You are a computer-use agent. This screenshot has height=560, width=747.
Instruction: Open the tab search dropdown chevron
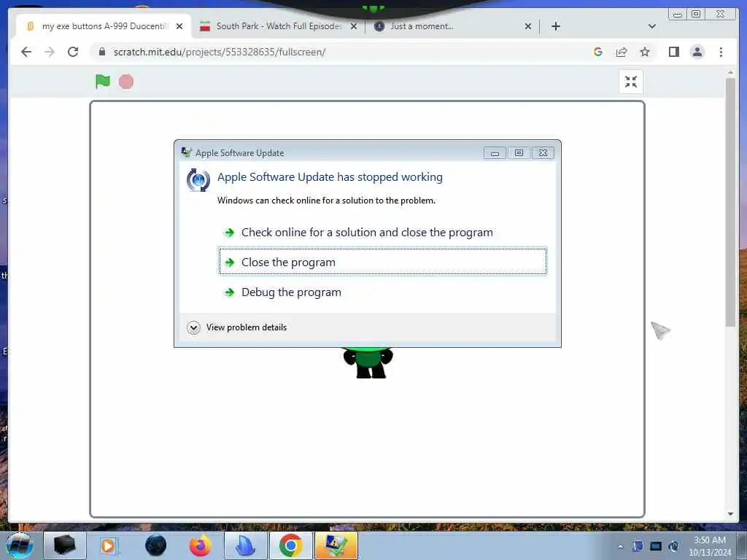coord(652,26)
